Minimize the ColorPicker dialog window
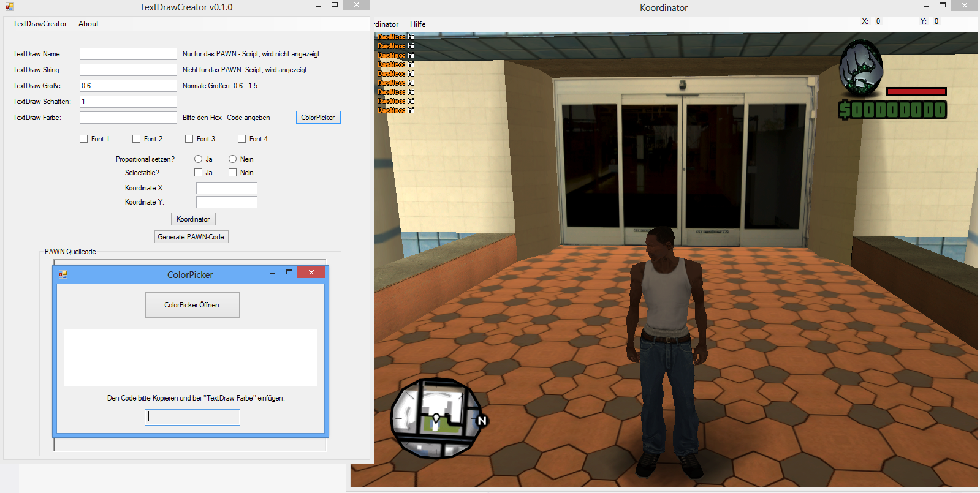 pyautogui.click(x=273, y=274)
